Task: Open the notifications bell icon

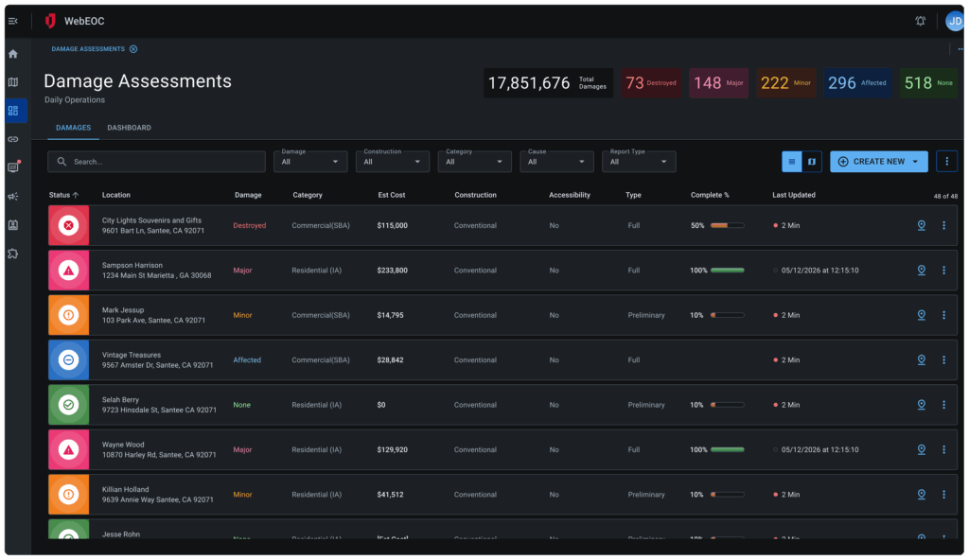Action: pos(920,21)
